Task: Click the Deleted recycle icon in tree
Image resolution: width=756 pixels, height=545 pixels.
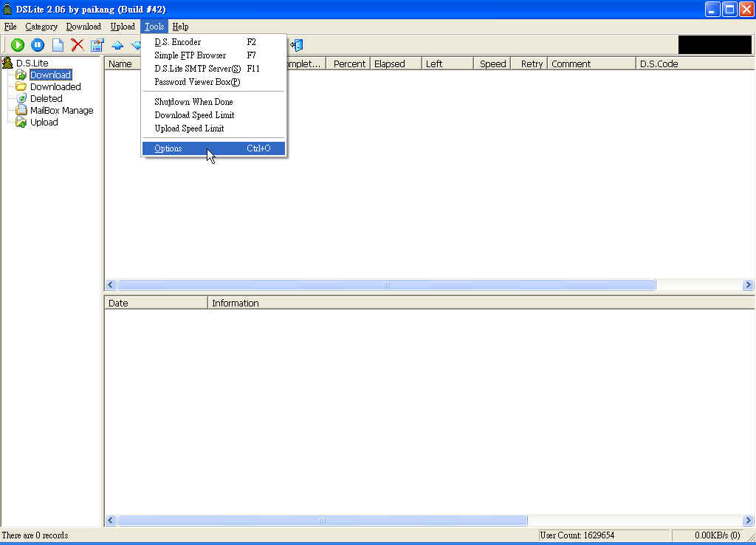Action: pos(21,98)
